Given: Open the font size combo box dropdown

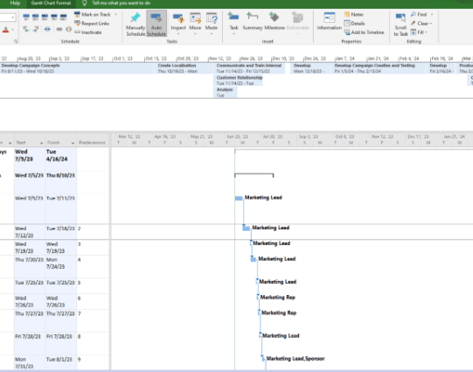Looking at the screenshot, I should 13,17.
